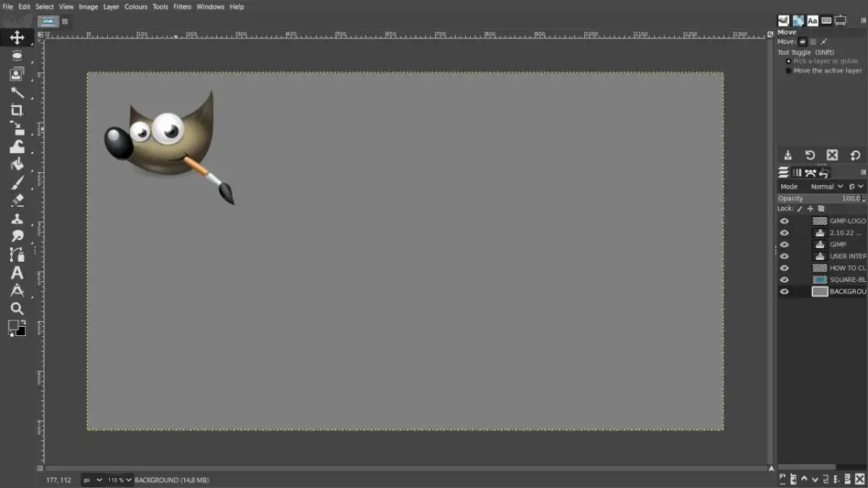Hide the BACKGROUND layer

tap(784, 291)
